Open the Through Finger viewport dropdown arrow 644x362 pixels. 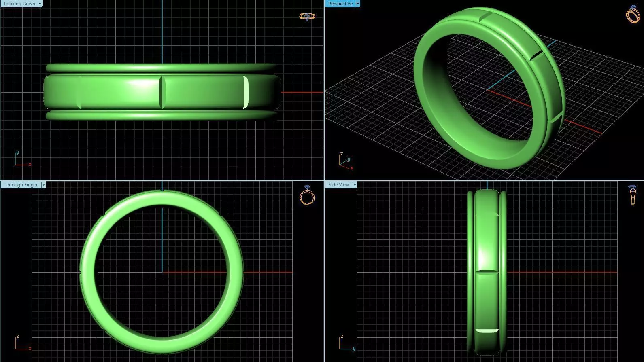43,185
